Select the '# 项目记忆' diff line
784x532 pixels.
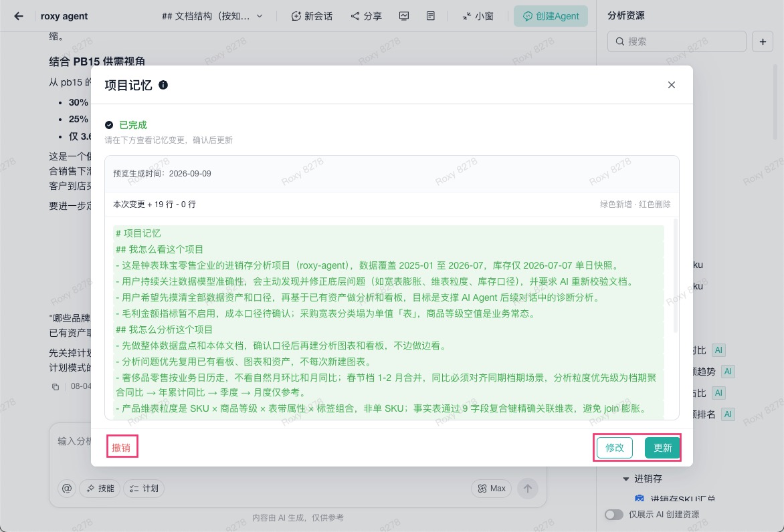(x=138, y=233)
